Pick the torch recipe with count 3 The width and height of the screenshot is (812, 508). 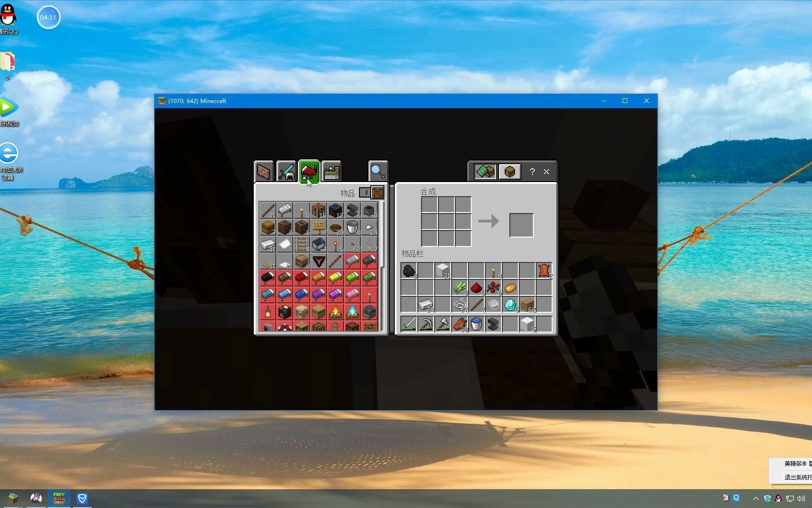pyautogui.click(x=302, y=211)
